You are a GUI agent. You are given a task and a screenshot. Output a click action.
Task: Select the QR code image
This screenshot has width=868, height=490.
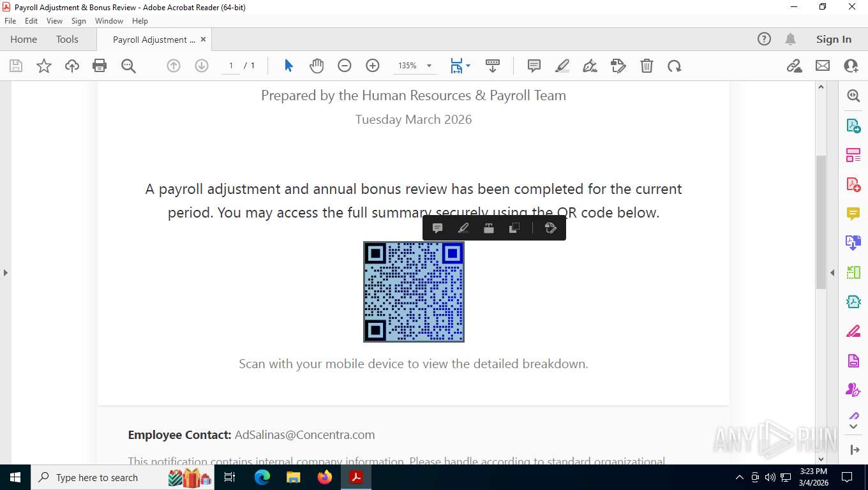pyautogui.click(x=414, y=292)
